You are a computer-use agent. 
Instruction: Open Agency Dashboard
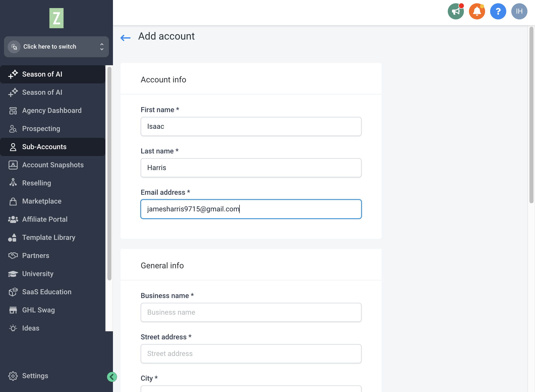point(53,111)
